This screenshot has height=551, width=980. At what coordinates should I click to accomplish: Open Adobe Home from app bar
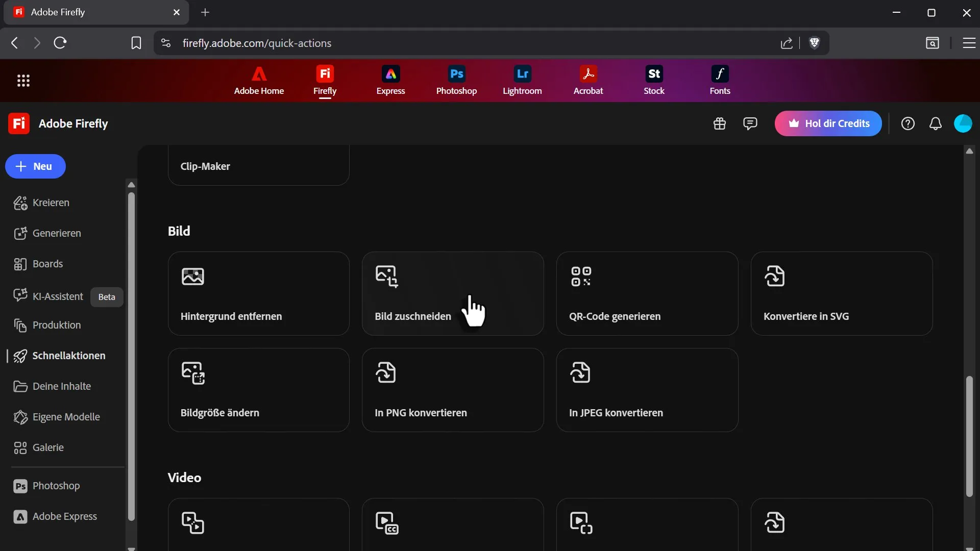[259, 81]
